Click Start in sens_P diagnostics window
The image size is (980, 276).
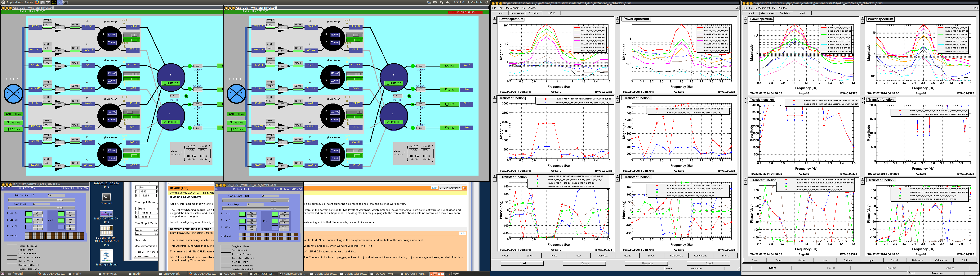(522, 263)
